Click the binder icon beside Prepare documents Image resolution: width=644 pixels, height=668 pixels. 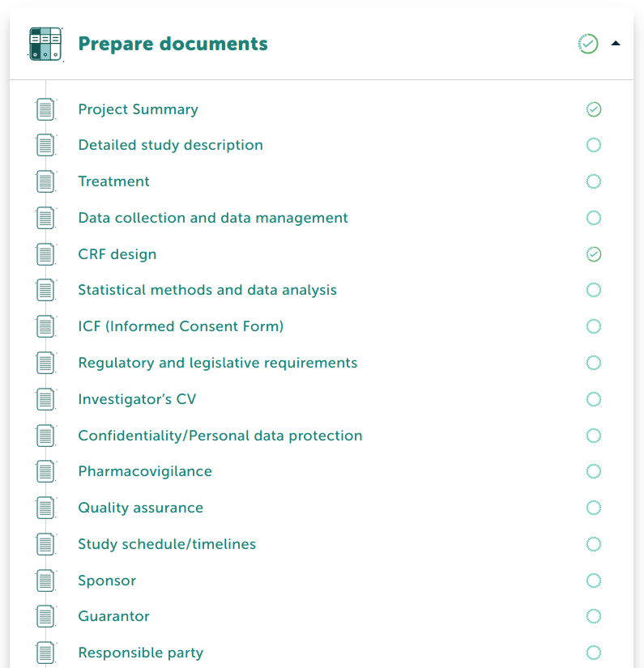[x=46, y=44]
